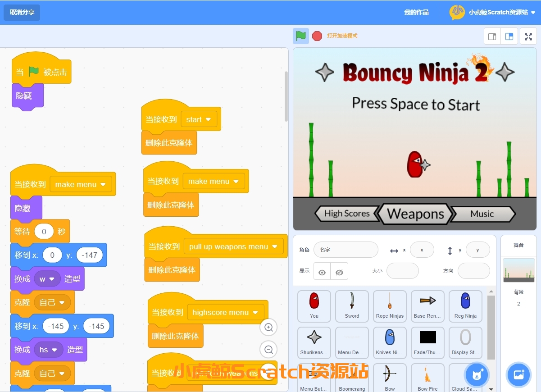Image resolution: width=541 pixels, height=392 pixels.
Task: Click the sprite size field
Action: coord(403,271)
